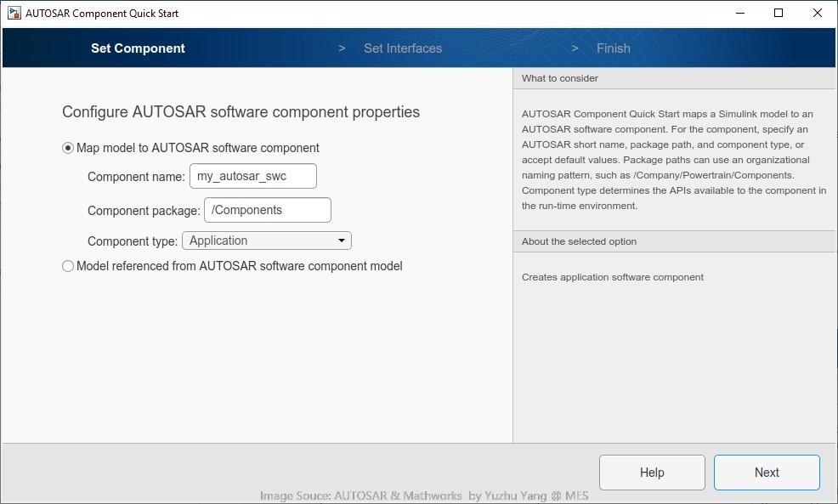Click the Set Component step header
The height and width of the screenshot is (504, 838).
point(138,48)
